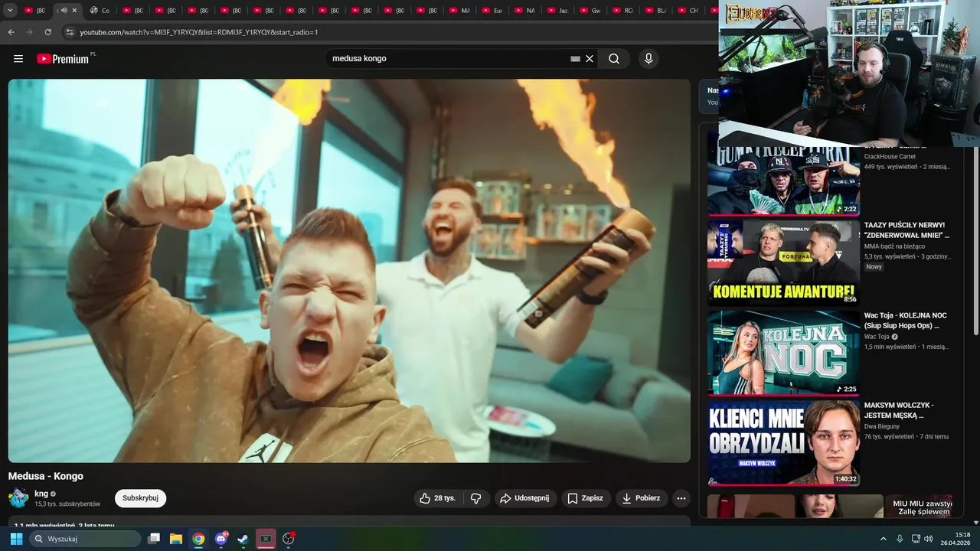Screen dimensions: 980x551
Task: Open TAAZY PUŚCIŁY NERWY video thumbnail
Action: pyautogui.click(x=783, y=262)
